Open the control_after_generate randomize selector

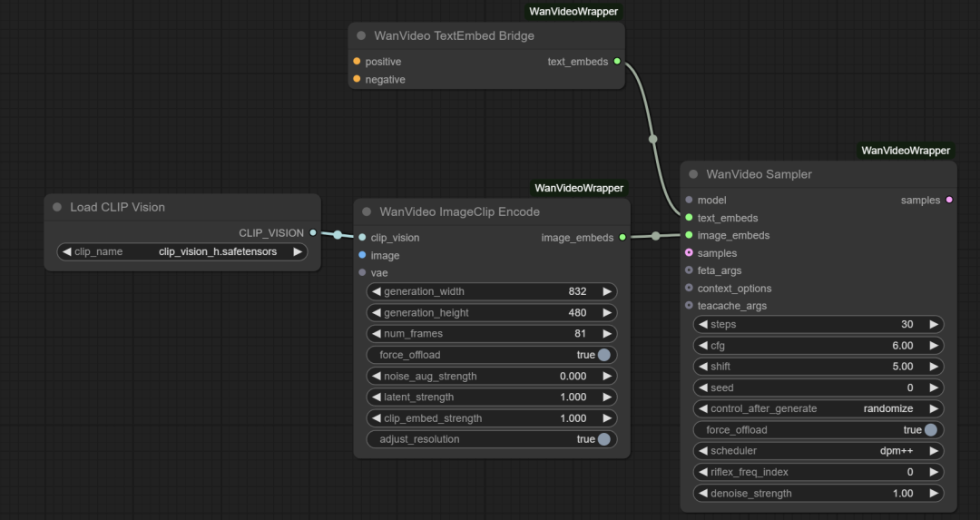pos(818,408)
